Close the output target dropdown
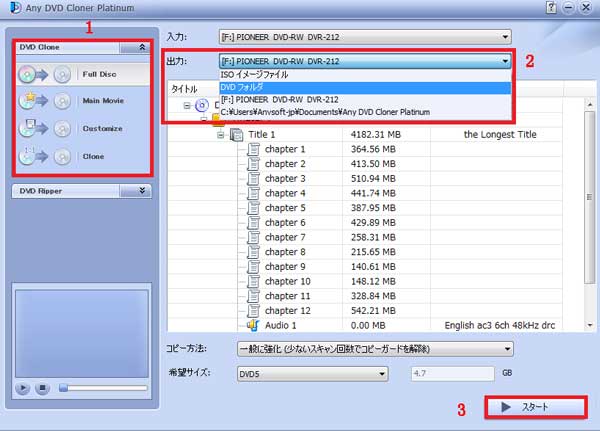Viewport: 600px width, 431px height. 505,61
